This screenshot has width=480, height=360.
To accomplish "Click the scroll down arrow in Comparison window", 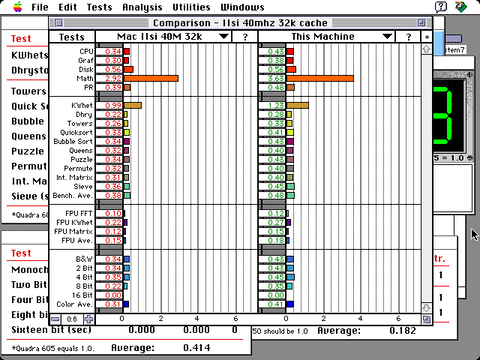I will tap(427, 307).
